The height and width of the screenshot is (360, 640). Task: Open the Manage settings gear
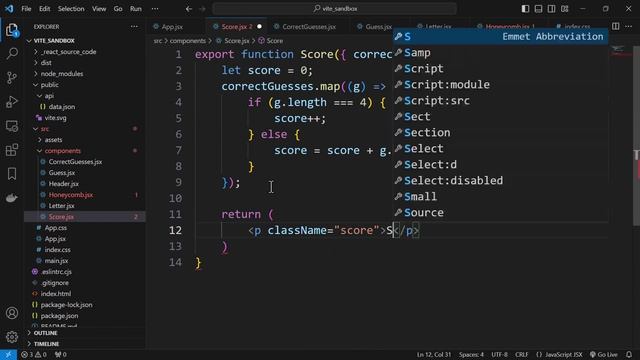pyautogui.click(x=12, y=337)
